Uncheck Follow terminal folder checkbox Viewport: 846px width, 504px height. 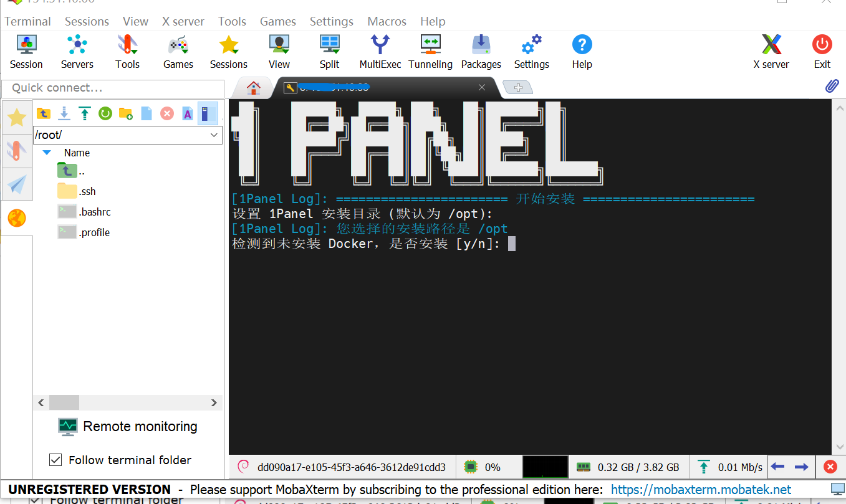pyautogui.click(x=55, y=460)
